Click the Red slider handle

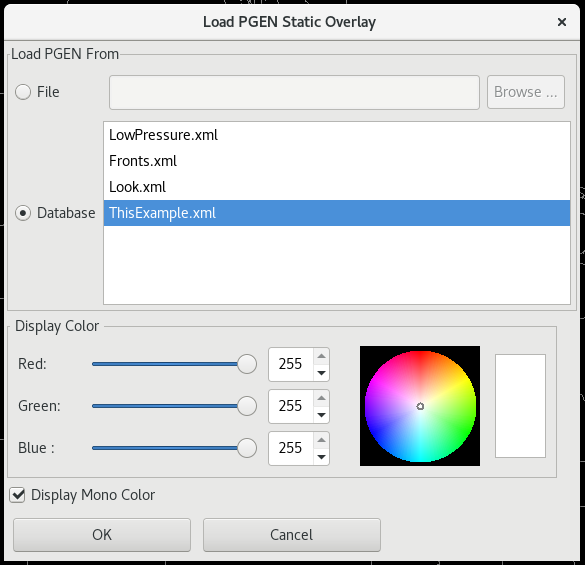[247, 364]
